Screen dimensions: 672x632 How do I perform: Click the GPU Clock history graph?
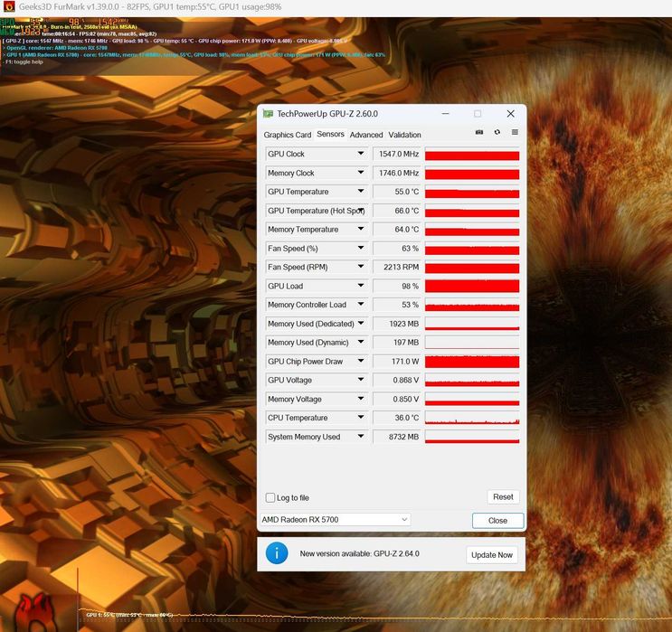(472, 154)
